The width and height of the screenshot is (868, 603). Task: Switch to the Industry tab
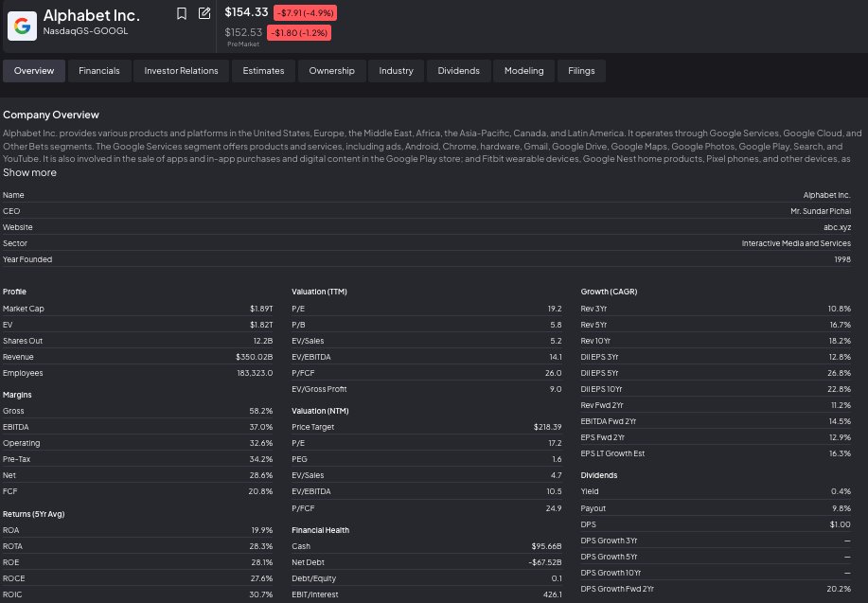[396, 71]
